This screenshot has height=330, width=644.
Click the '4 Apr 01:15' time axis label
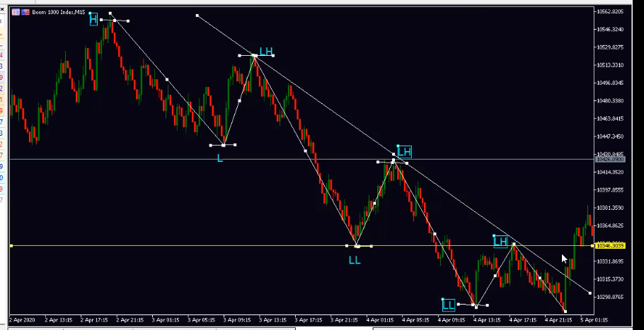(x=379, y=319)
